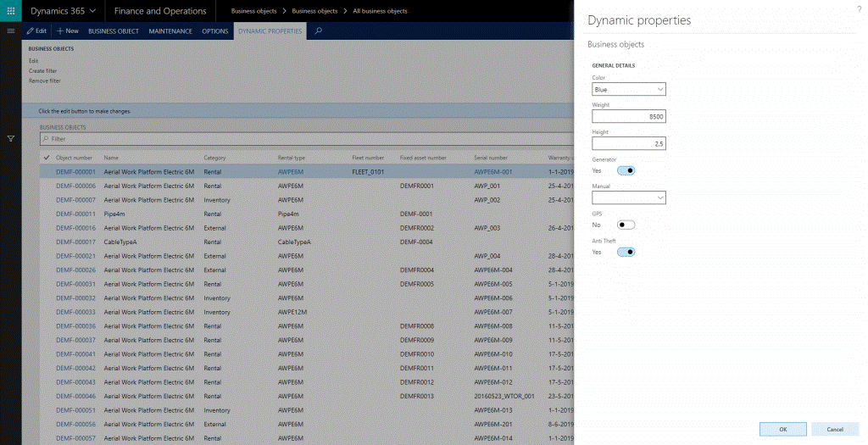Click the Height input field
This screenshot has width=868, height=445.
tap(629, 143)
